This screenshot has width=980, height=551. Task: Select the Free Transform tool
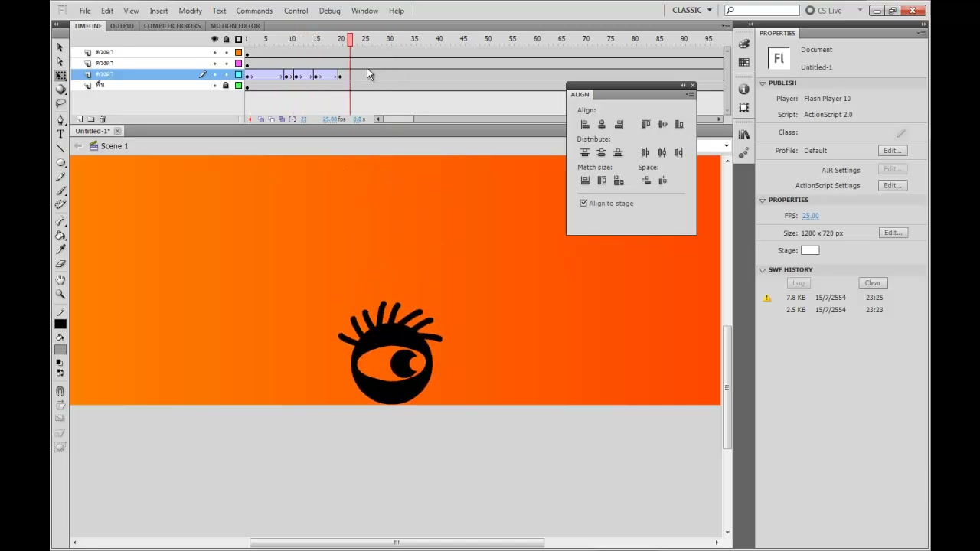click(x=60, y=75)
